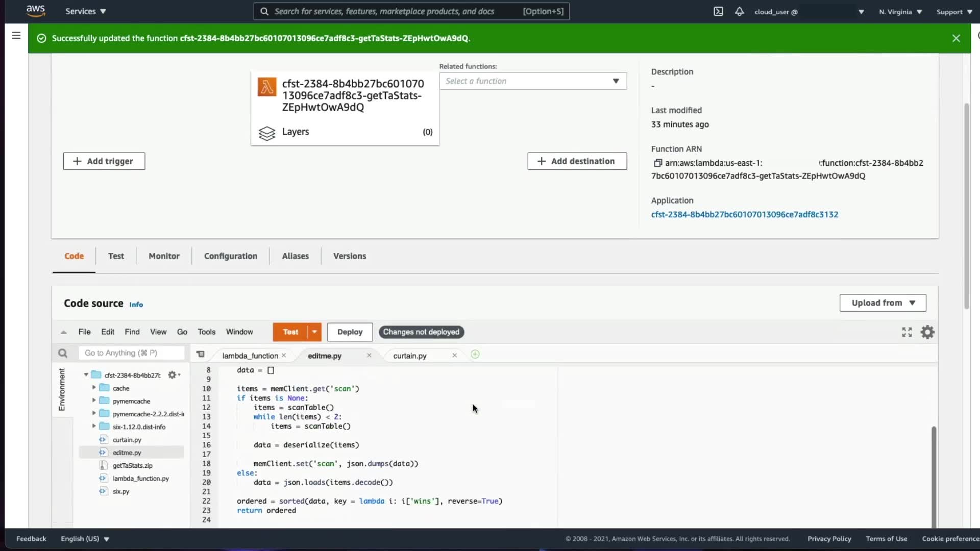Expand the pymemcache folder
Screen dimensions: 980x551
pos(94,400)
